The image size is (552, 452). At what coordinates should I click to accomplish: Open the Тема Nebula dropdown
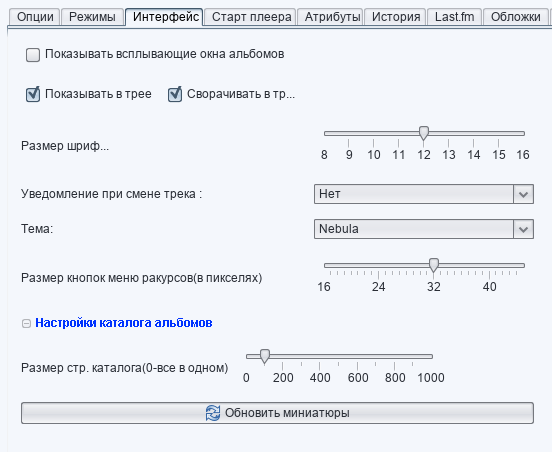424,229
